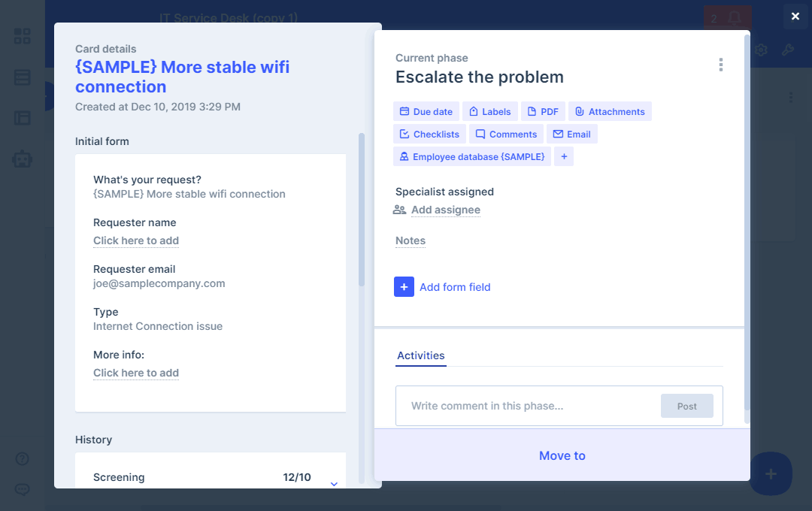Open the Checklists button
Image resolution: width=812 pixels, height=511 pixels.
429,135
